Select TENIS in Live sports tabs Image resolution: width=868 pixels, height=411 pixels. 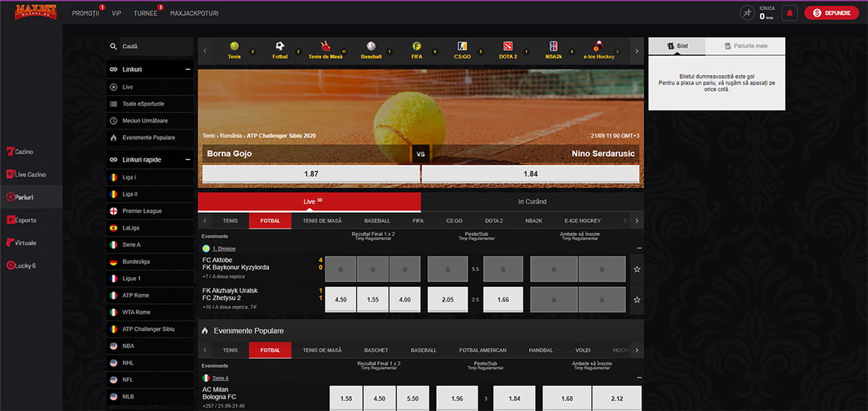tap(230, 221)
